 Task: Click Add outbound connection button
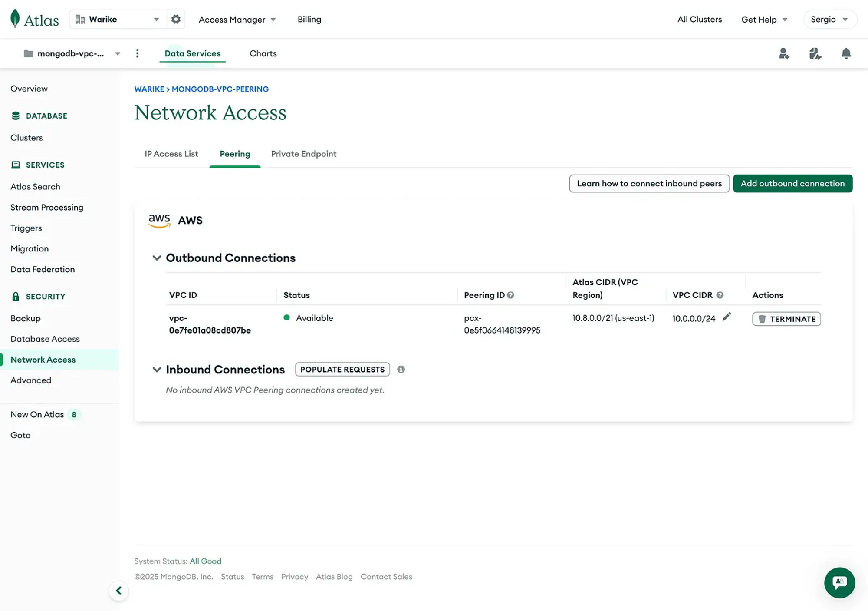792,183
